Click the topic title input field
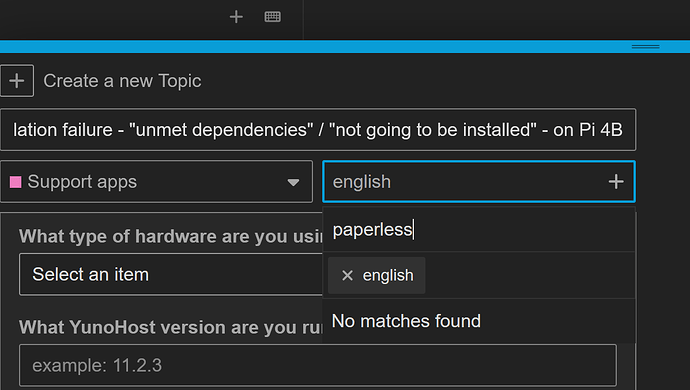 point(318,130)
